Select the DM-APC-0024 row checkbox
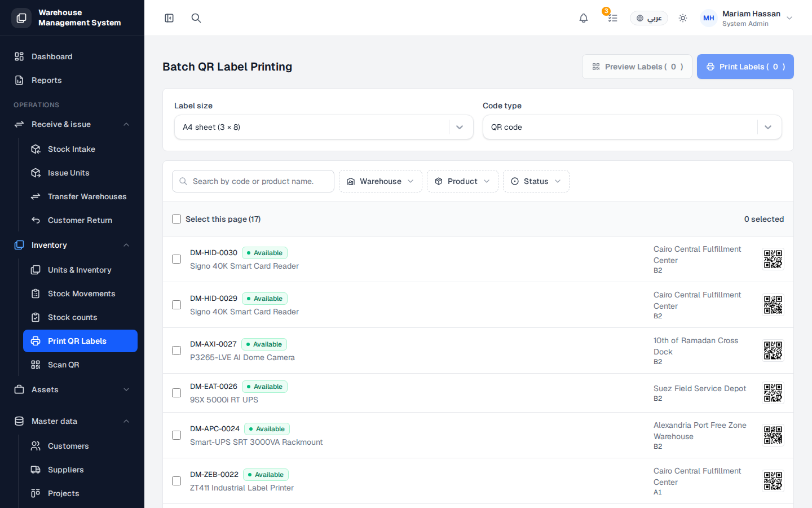 176,435
